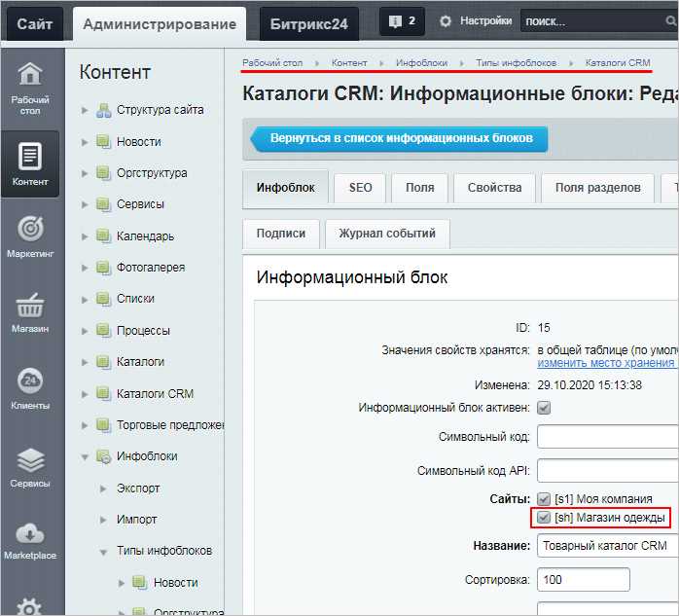The image size is (679, 616).
Task: Click the Типы инфоблоков breadcrumb link
Action: [x=517, y=63]
